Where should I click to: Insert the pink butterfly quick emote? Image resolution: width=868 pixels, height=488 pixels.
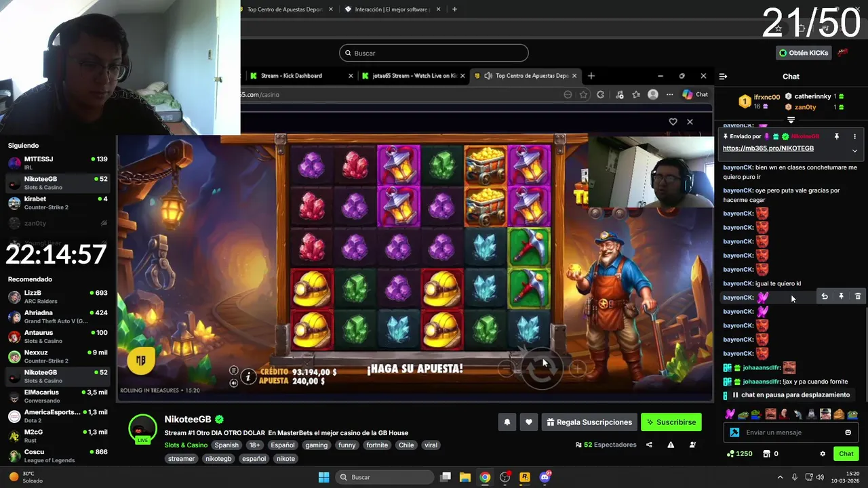tap(730, 414)
